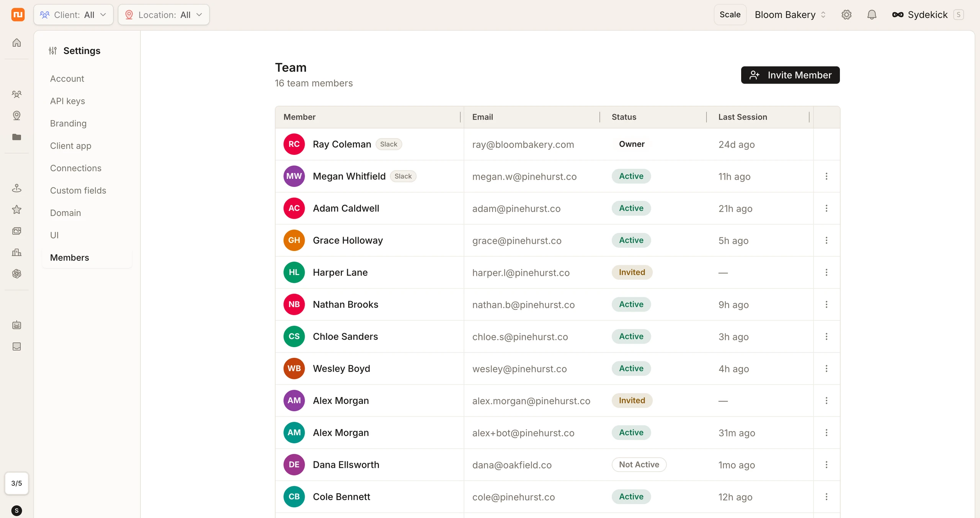This screenshot has height=518, width=980.
Task: Click the Owner status for Ray Coleman
Action: tap(632, 144)
